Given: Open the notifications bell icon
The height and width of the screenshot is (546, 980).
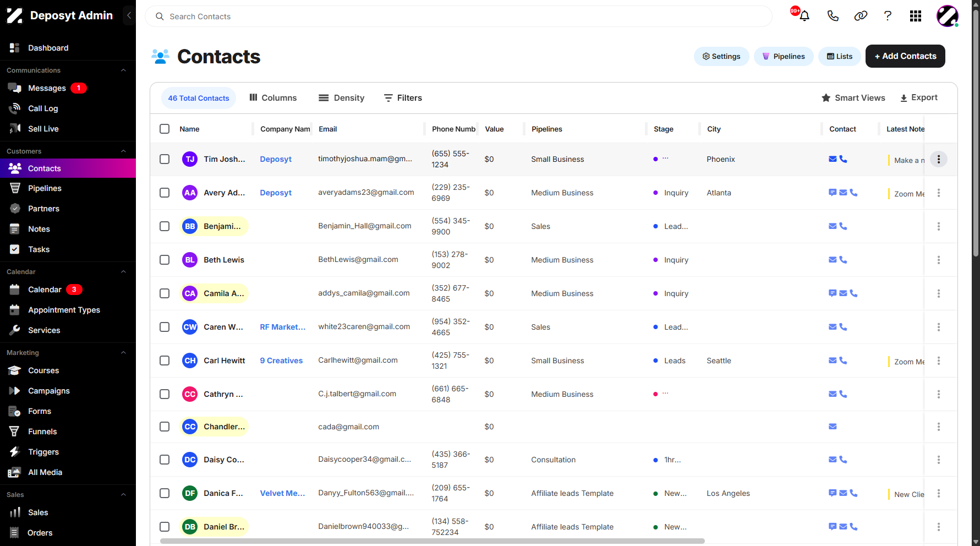Looking at the screenshot, I should coord(804,16).
